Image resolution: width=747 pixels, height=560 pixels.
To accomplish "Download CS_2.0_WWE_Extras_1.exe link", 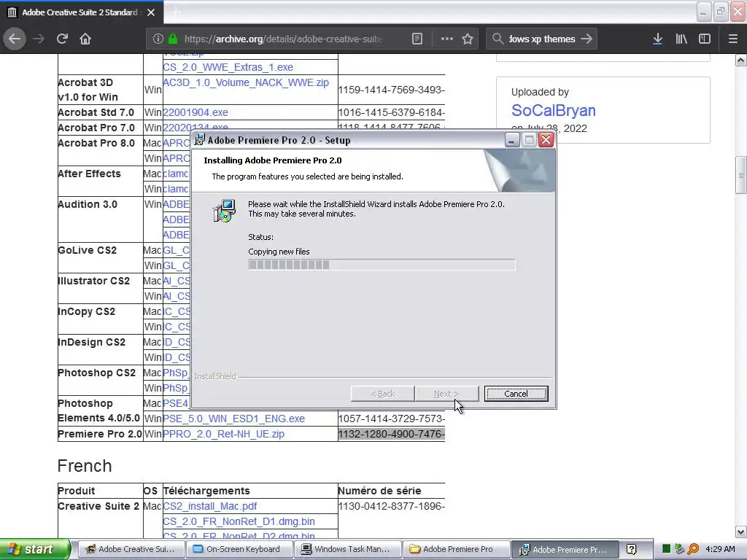I will coord(228,67).
